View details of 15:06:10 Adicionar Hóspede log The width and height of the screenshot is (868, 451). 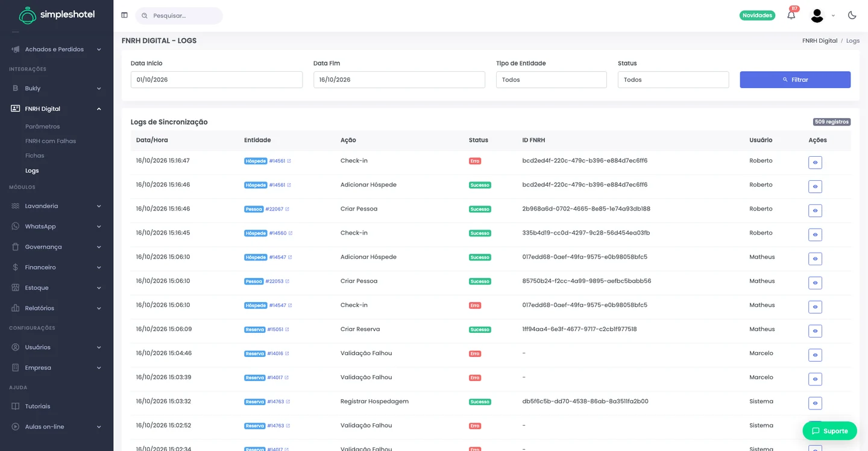[x=815, y=259]
